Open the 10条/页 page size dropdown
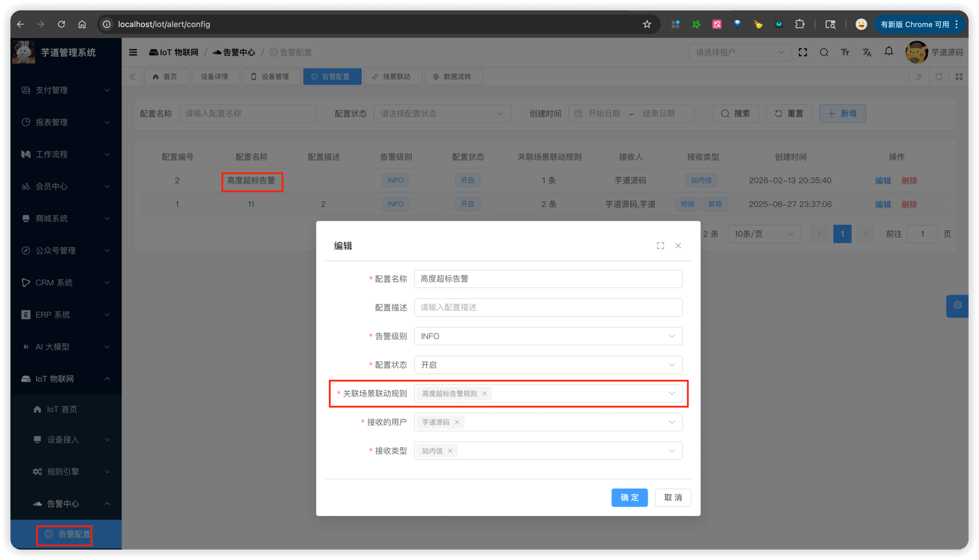Viewport: 979px width, 560px height. click(x=763, y=234)
